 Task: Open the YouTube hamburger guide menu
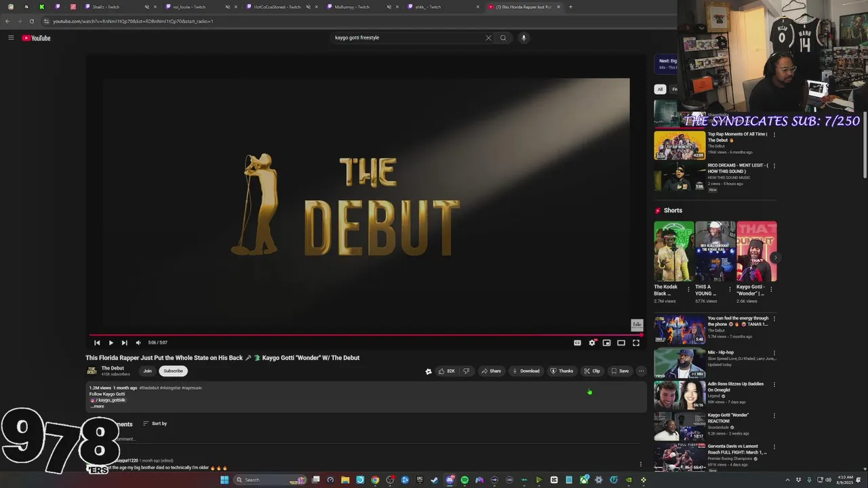pyautogui.click(x=11, y=38)
